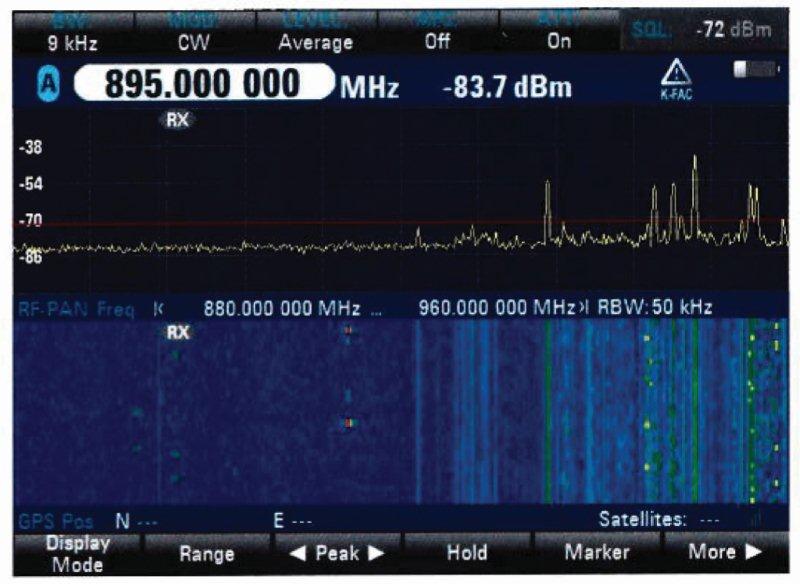Click the RX marker above the spectrum trace
Viewport: 800px width, 584px height.
coord(179,119)
